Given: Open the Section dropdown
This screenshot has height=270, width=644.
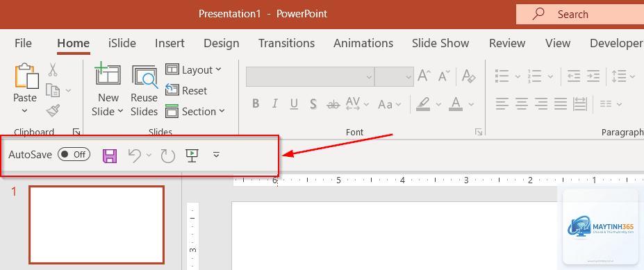Looking at the screenshot, I should 195,111.
